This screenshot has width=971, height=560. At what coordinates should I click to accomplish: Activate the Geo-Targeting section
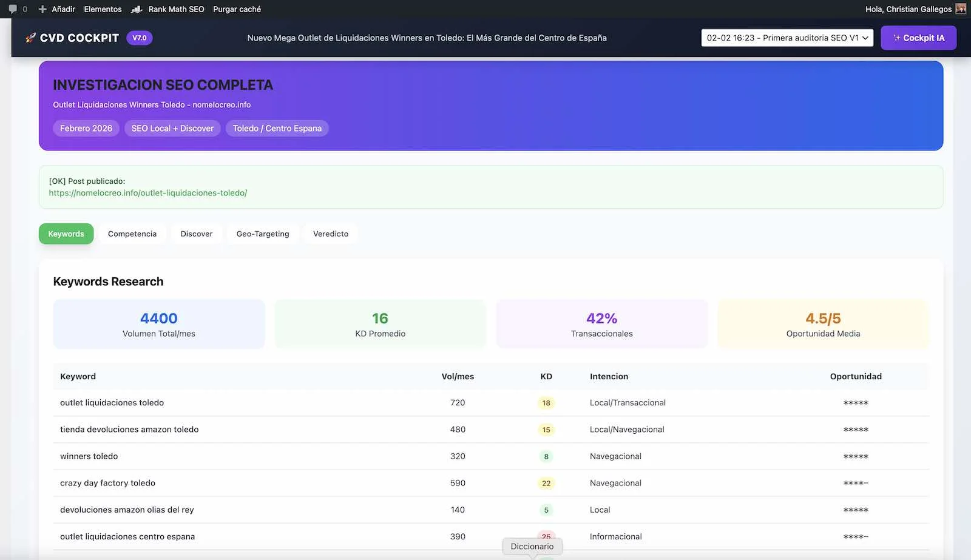pyautogui.click(x=263, y=234)
